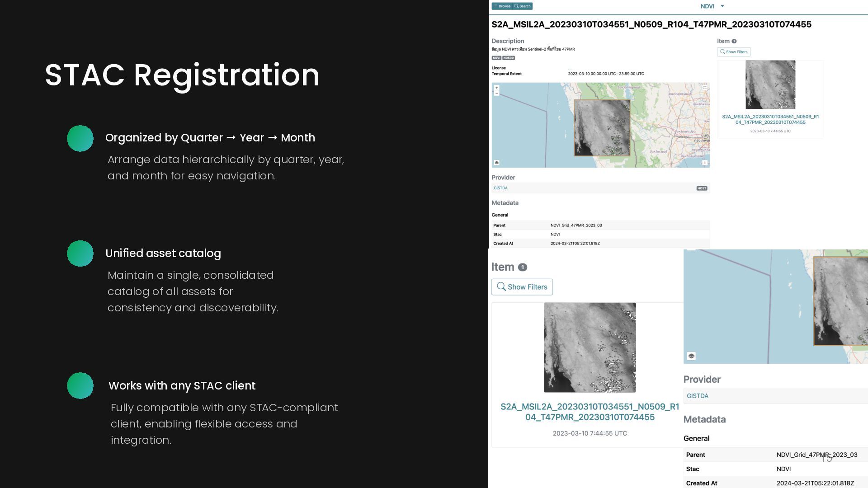Click the map attribution info icon
This screenshot has width=868, height=488.
(x=704, y=163)
